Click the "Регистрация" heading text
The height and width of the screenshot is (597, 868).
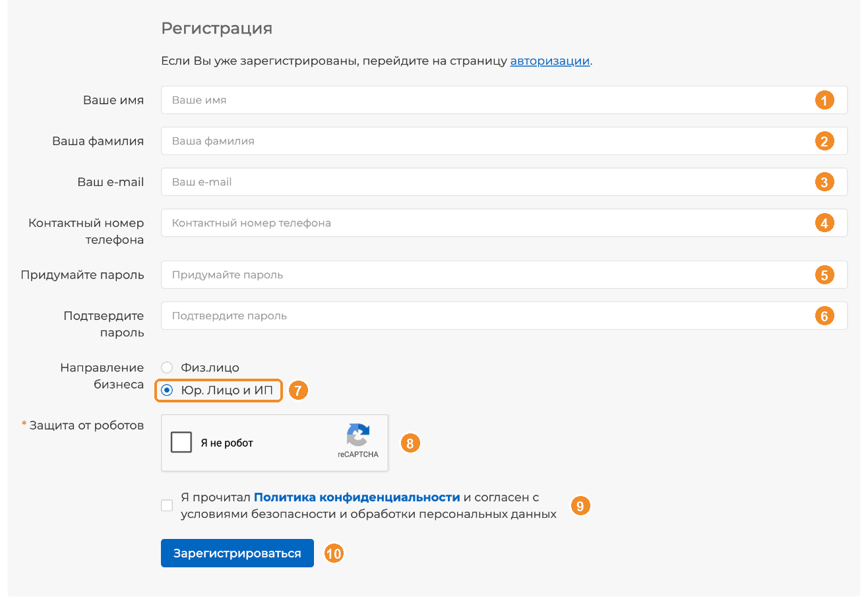217,28
